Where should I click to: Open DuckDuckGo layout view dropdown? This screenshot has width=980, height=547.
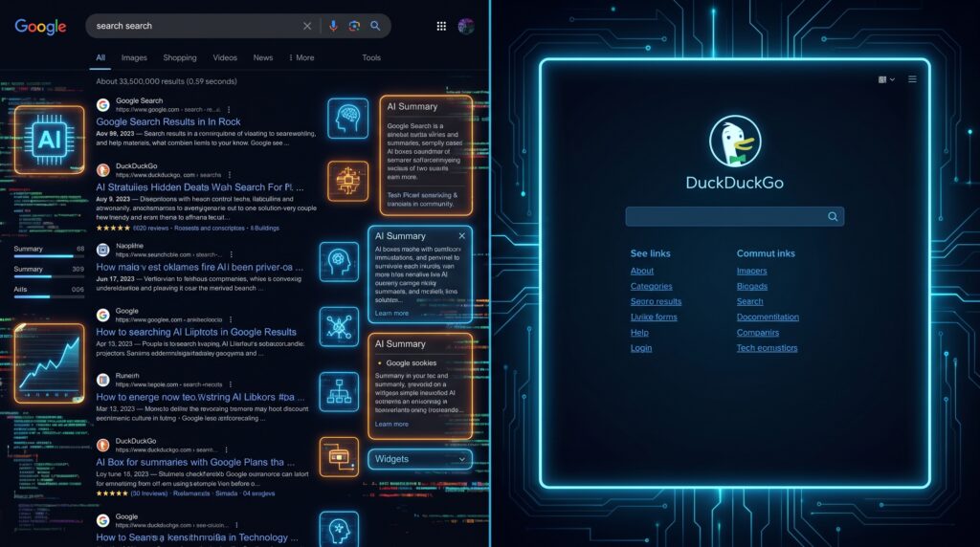886,79
